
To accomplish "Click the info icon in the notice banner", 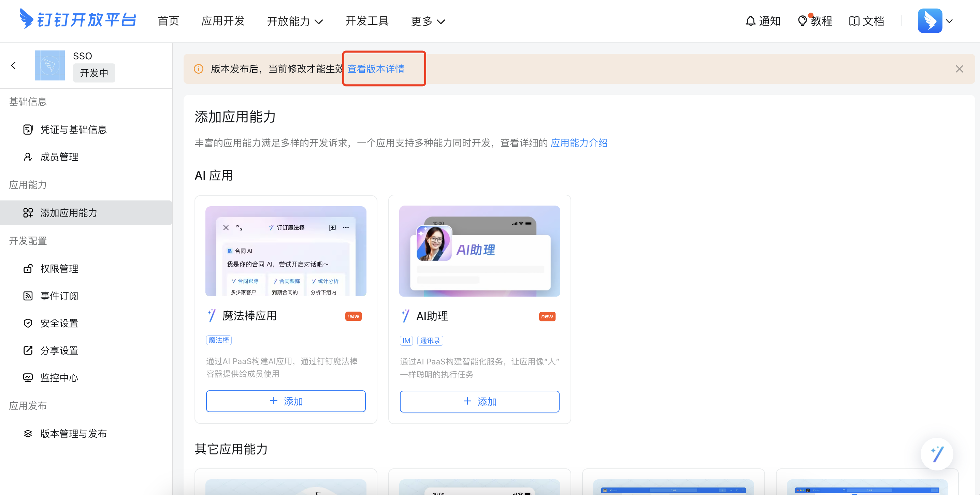I will click(x=199, y=69).
